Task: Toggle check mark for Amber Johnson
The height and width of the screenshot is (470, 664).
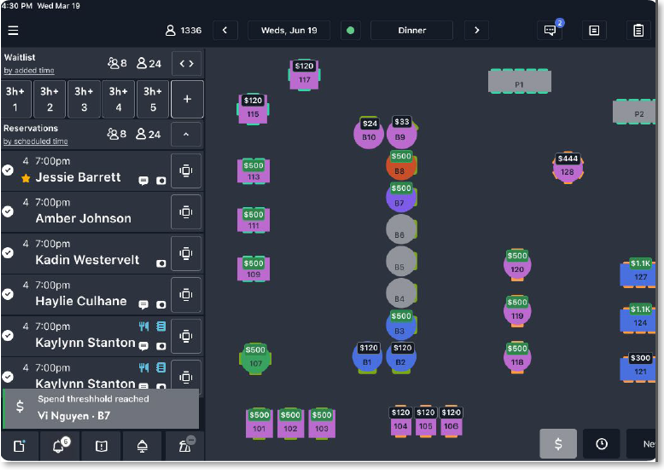Action: click(x=8, y=211)
